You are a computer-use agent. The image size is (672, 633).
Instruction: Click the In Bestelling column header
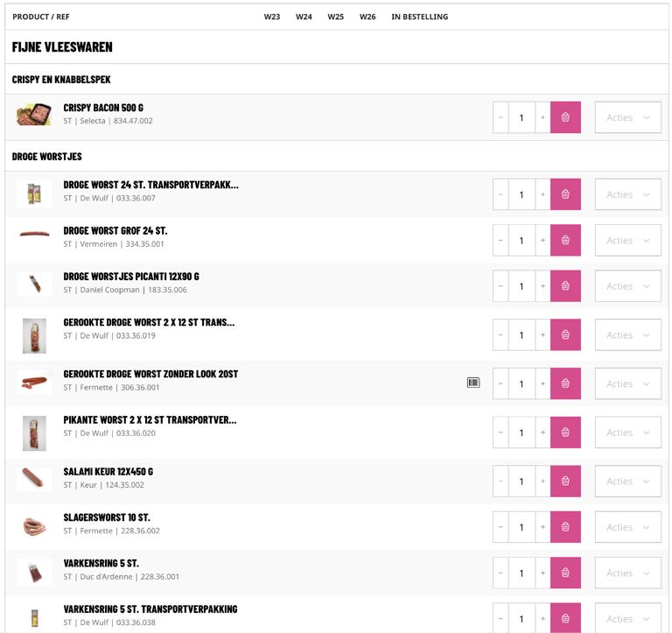[419, 17]
